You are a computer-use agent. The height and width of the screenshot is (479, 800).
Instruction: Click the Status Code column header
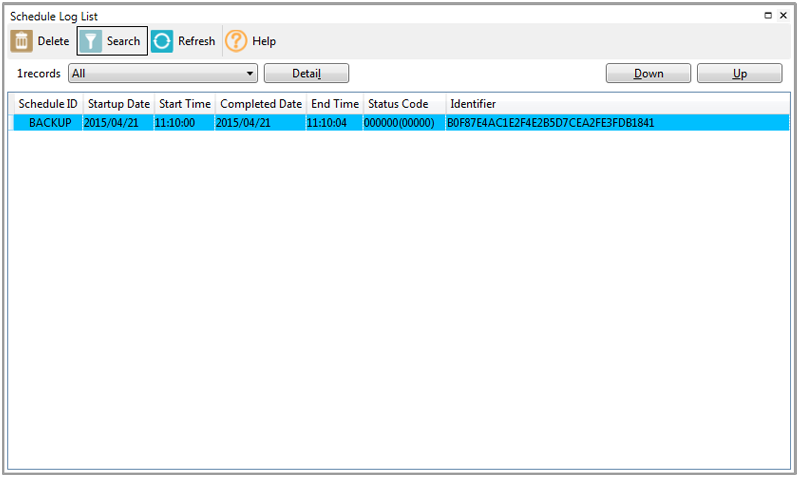tap(398, 104)
